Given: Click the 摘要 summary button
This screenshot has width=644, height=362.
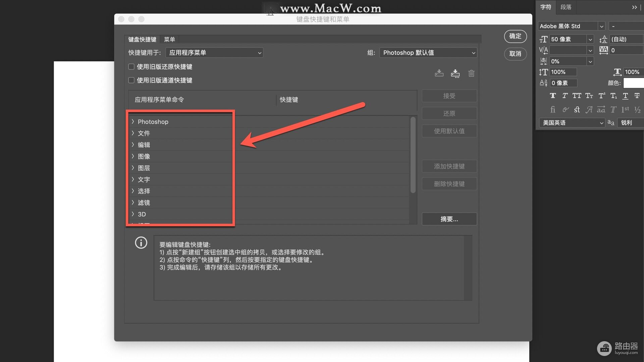Looking at the screenshot, I should (x=450, y=219).
